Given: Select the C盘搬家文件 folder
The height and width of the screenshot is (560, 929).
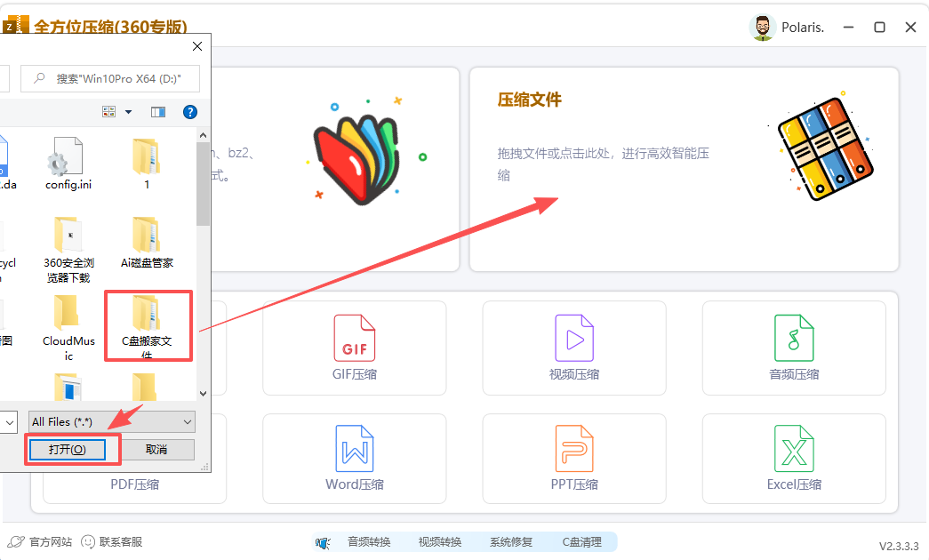Looking at the screenshot, I should coord(148,326).
